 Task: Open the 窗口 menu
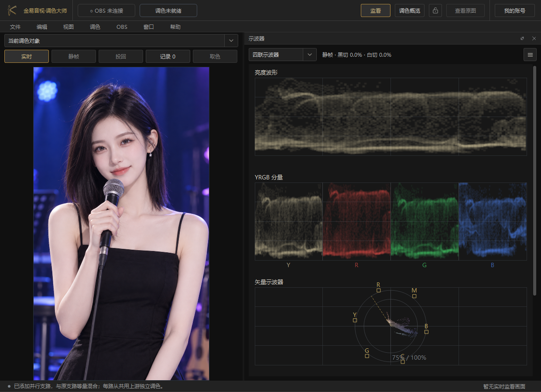click(149, 27)
